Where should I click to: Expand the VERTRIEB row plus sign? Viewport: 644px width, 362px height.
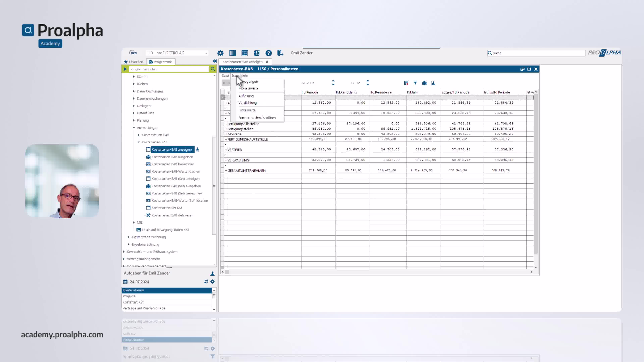[x=226, y=150]
